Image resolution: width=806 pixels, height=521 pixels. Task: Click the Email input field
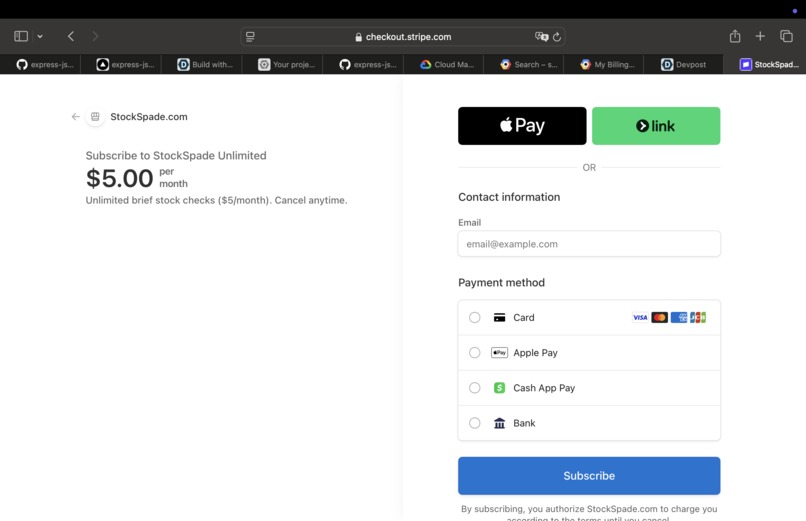589,244
